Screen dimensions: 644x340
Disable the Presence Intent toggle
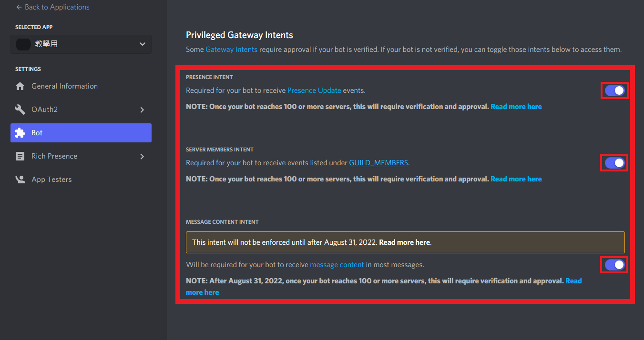(614, 90)
